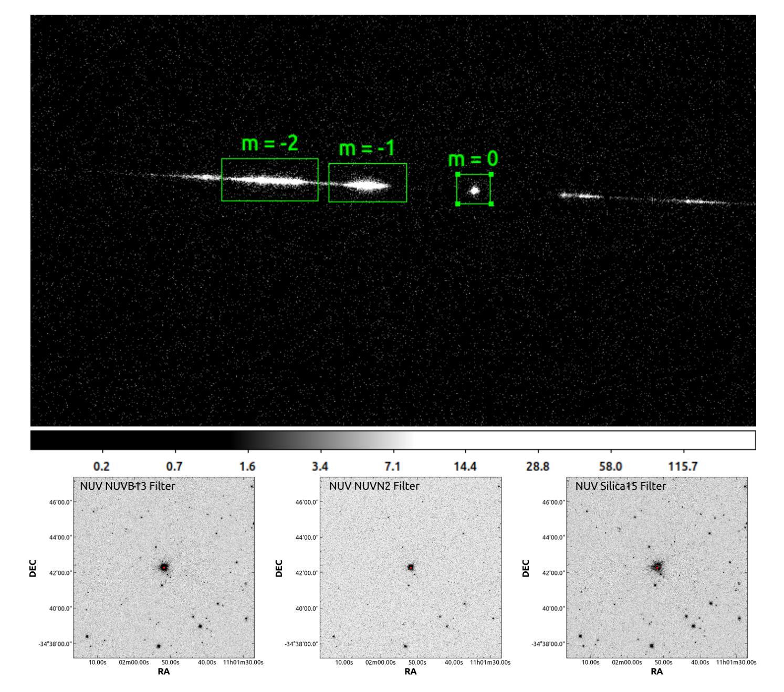Click the colorbar value 0.2
Image resolution: width=784 pixels, height=692 pixels.
point(102,466)
